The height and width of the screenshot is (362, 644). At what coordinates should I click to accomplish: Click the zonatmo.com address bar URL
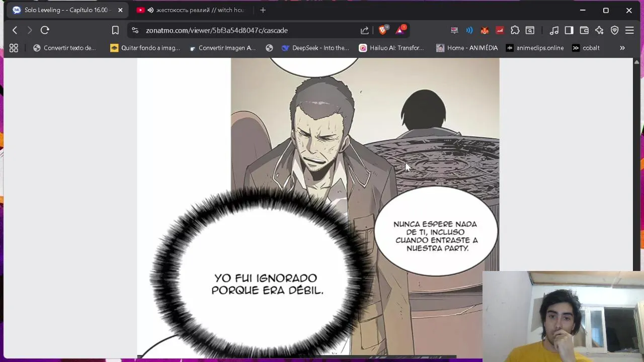[x=217, y=30]
